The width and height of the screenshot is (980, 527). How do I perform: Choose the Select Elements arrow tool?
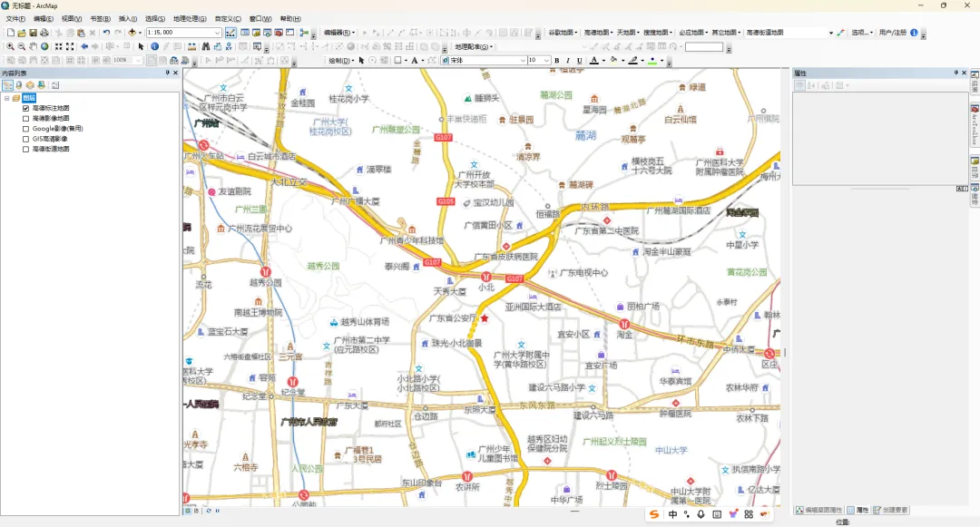[141, 46]
